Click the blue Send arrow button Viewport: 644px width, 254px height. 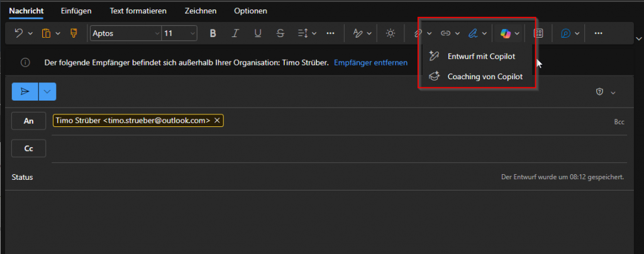(x=25, y=92)
